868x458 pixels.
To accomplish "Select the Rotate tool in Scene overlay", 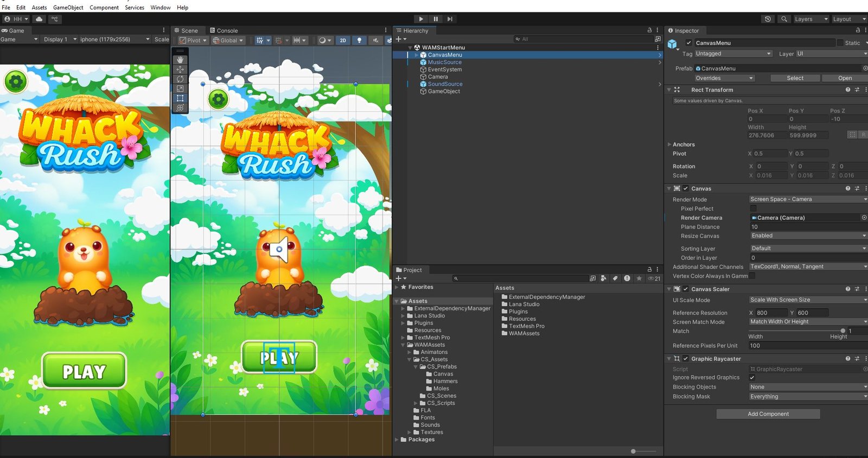I will pos(180,79).
